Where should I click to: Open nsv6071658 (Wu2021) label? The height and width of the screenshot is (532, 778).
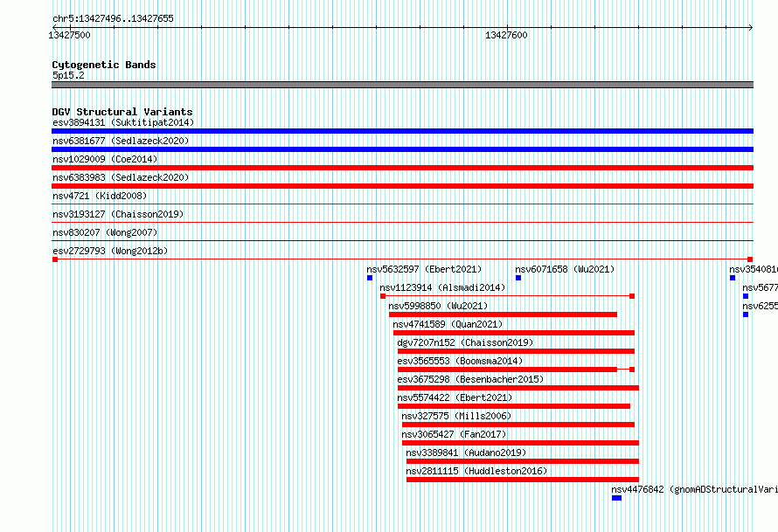coord(565,269)
